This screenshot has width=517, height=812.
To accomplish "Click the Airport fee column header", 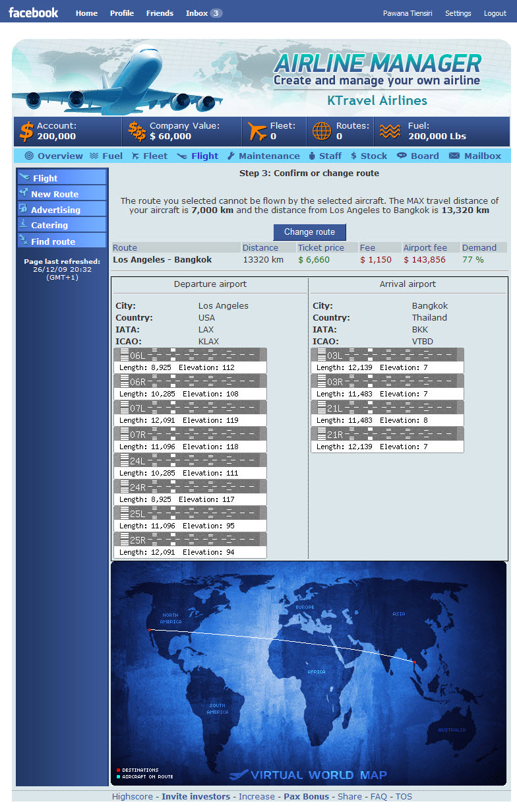I will [x=425, y=247].
